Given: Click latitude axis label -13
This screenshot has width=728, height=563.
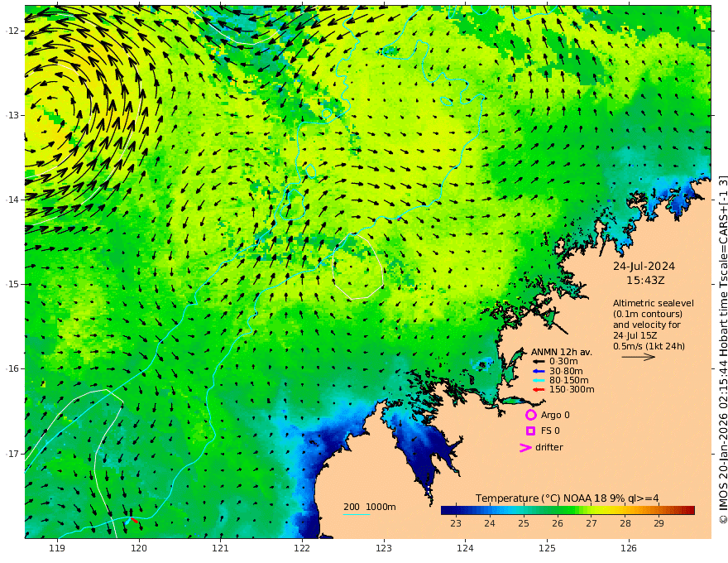Looking at the screenshot, I should click(12, 115).
